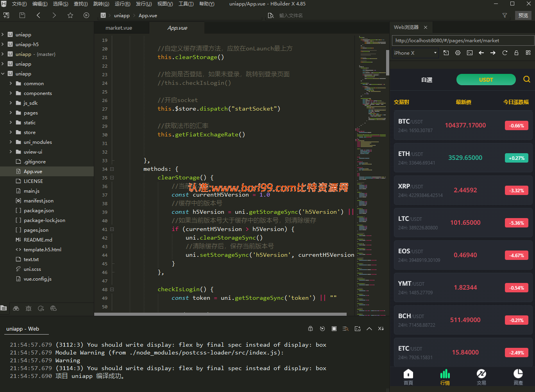Click the console debug bug icon
This screenshot has width=535, height=392.
pos(311,329)
